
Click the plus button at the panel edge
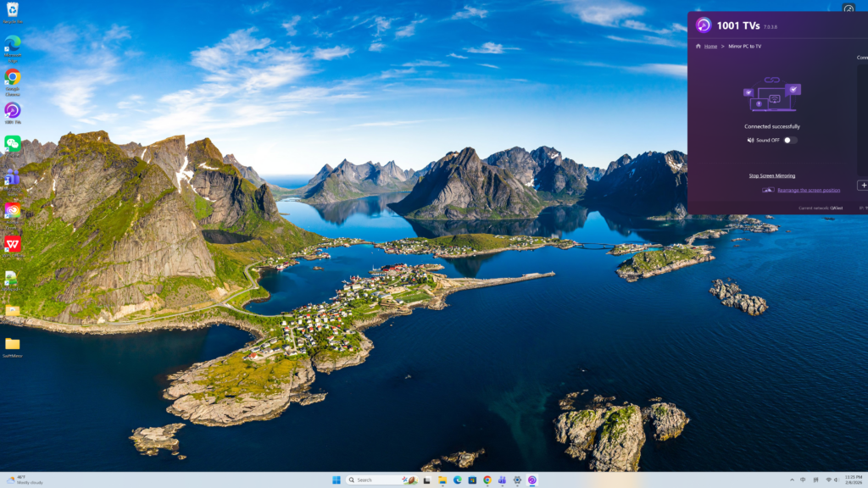click(x=862, y=185)
